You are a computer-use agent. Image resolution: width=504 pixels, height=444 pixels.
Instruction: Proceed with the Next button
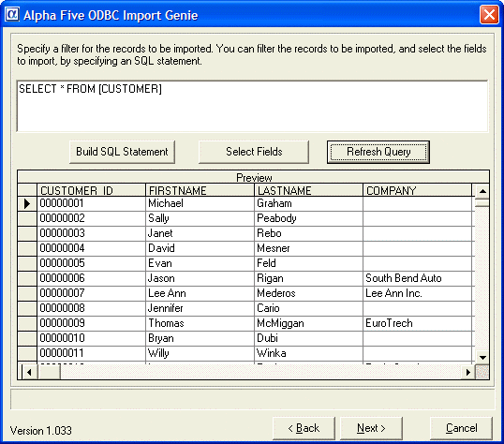(x=371, y=428)
